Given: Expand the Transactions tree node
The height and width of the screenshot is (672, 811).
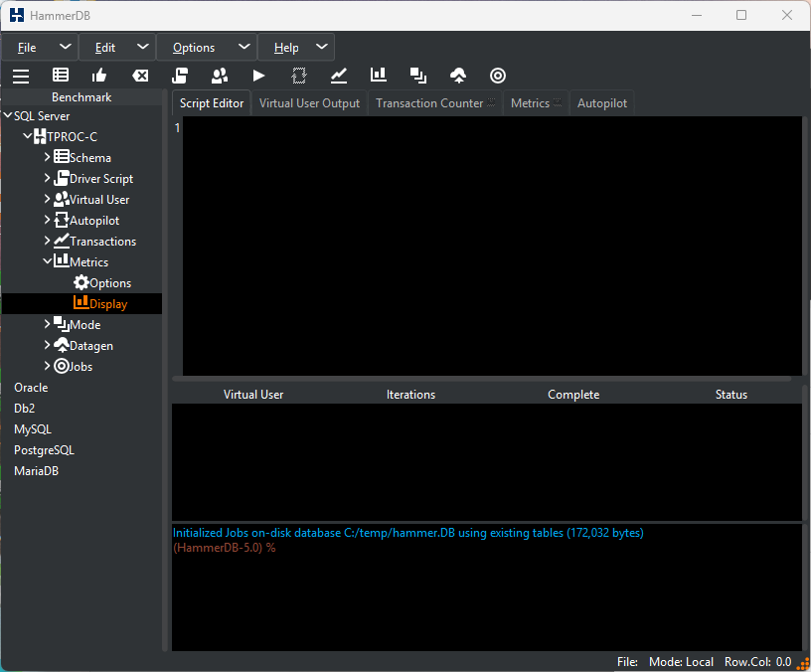Looking at the screenshot, I should [47, 241].
